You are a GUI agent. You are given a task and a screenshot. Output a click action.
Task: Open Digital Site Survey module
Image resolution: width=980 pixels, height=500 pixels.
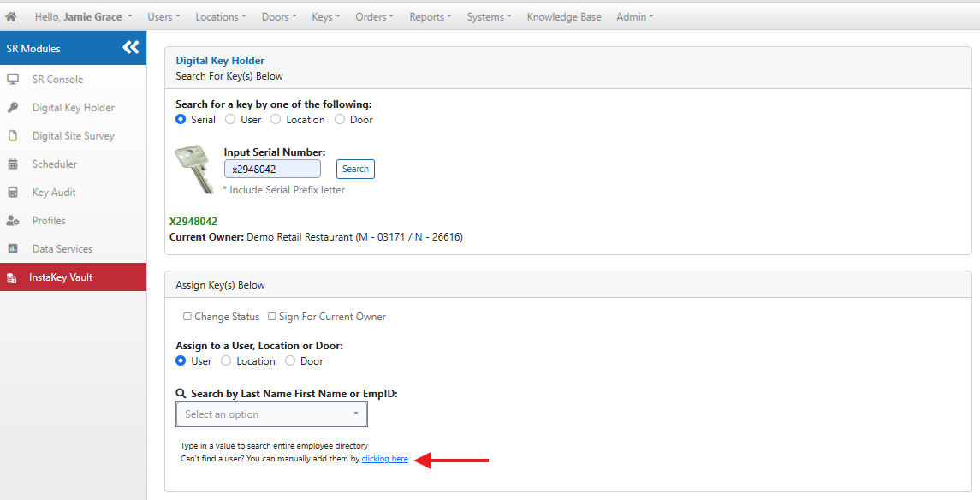click(73, 135)
